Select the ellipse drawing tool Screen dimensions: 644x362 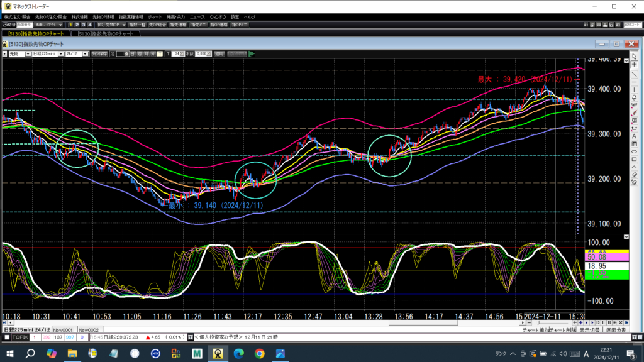[x=634, y=152]
